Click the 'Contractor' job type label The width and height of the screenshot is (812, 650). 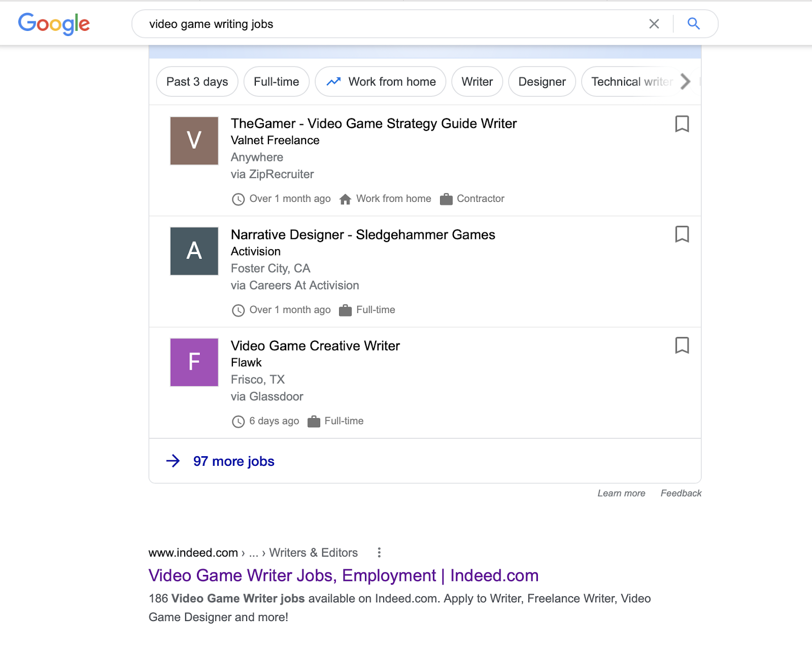click(x=481, y=198)
